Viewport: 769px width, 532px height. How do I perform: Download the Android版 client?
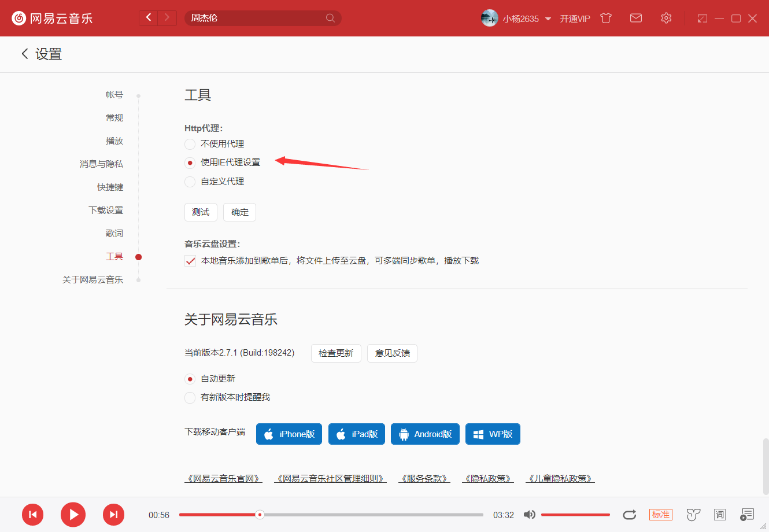[425, 434]
